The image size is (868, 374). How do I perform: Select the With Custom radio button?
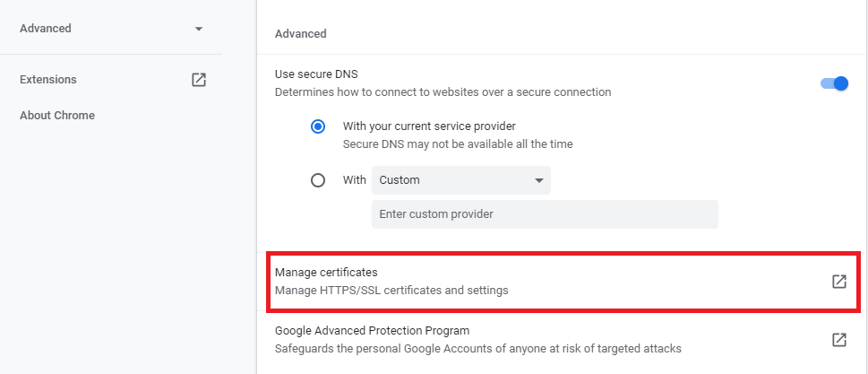click(318, 180)
